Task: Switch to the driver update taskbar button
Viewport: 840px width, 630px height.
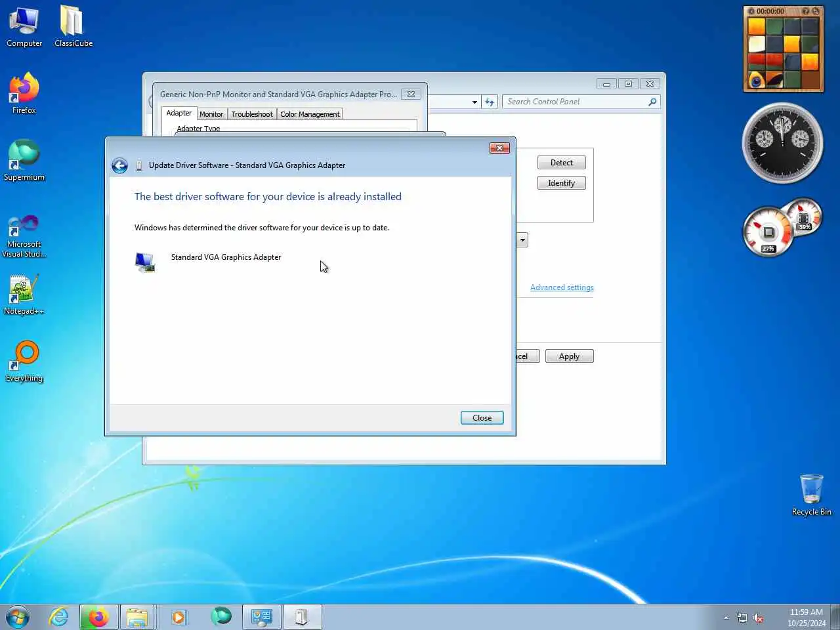Action: [302, 617]
